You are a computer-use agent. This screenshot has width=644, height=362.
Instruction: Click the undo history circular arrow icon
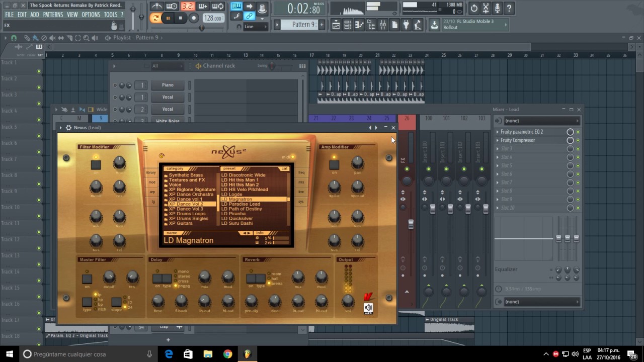click(474, 8)
